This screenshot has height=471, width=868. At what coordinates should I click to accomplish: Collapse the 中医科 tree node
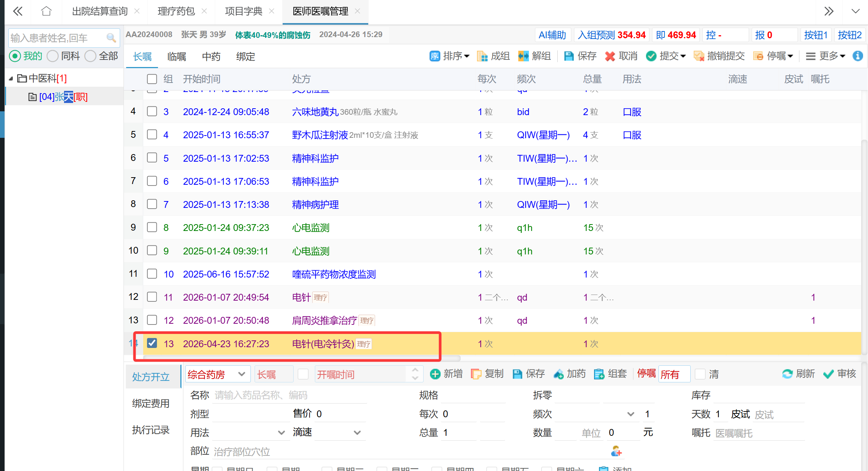point(11,78)
